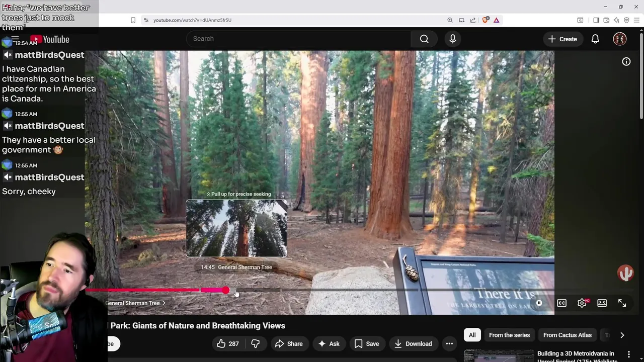Open Building a 3D Metroidvania recommended video
Screen dimensions: 644x362
(x=577, y=356)
